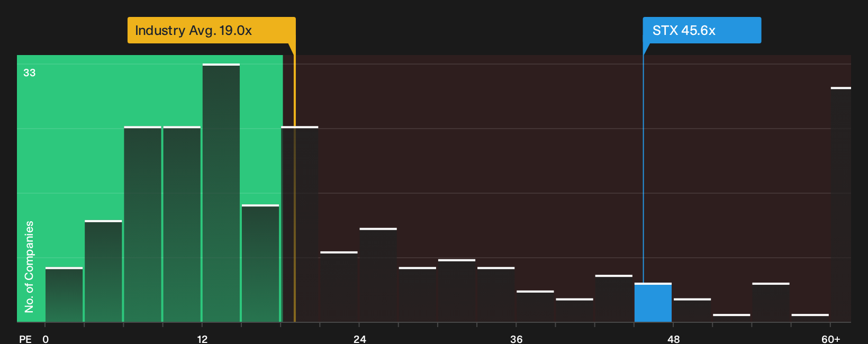Click the bar above the PE 24 tick
Screen dimensions: 868x344
pos(378,275)
